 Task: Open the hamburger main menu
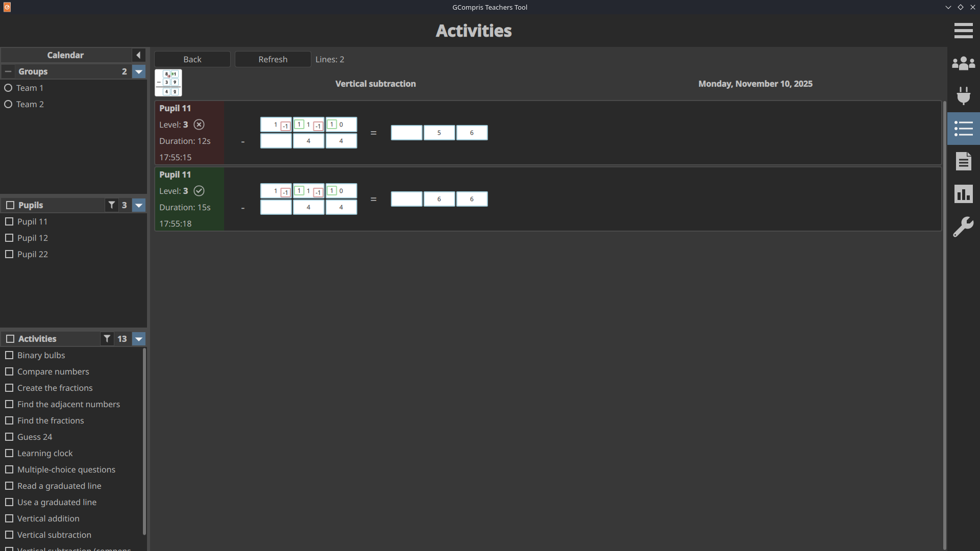[x=963, y=31]
